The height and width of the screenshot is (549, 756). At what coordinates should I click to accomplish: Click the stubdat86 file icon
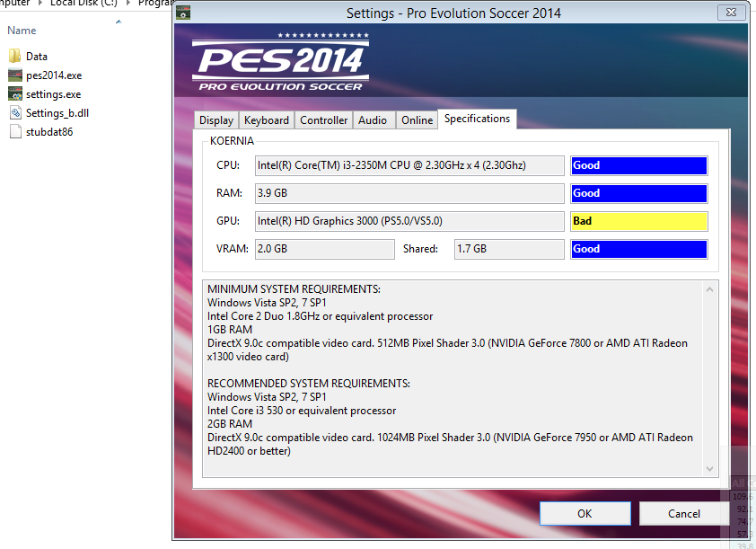coord(14,131)
